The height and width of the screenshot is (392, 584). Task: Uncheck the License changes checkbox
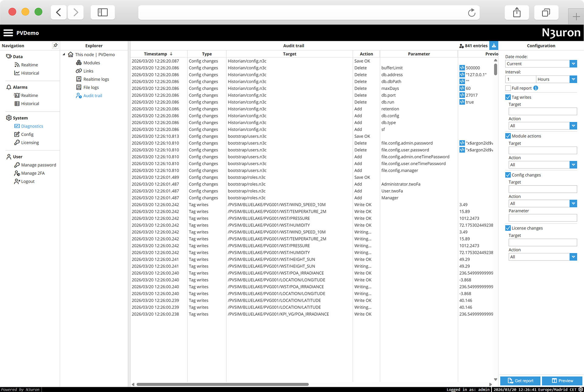[x=508, y=228]
